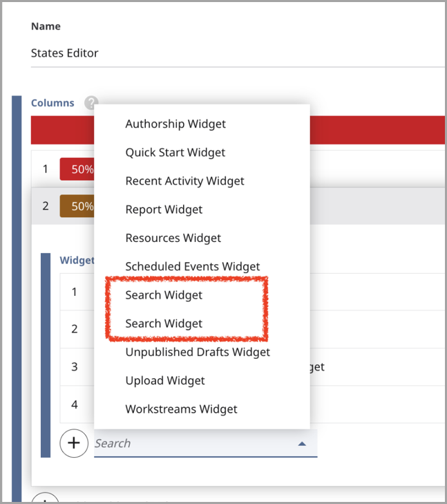Choose Resources Widget from the dropdown

[173, 238]
